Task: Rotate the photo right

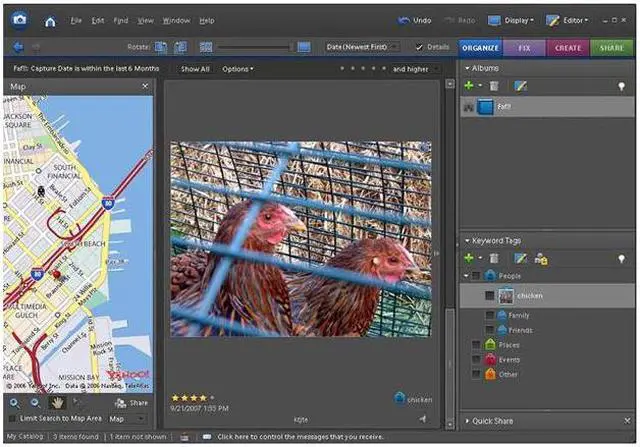Action: point(180,47)
